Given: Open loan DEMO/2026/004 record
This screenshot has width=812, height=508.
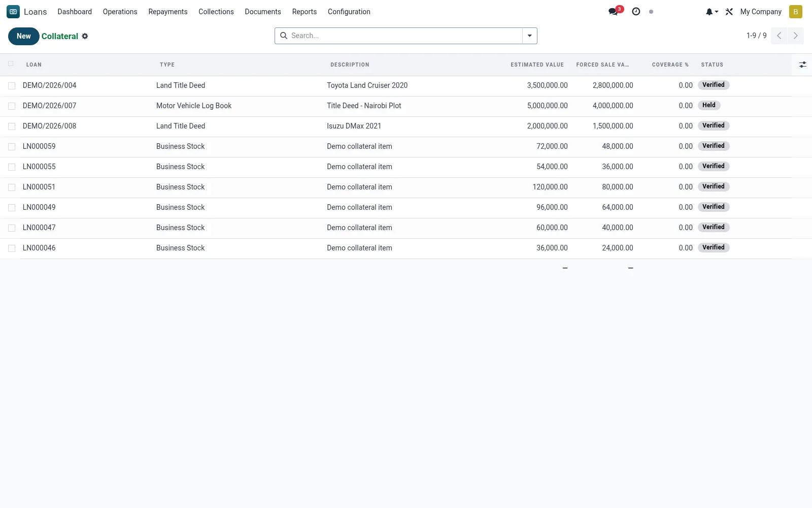Looking at the screenshot, I should click(x=49, y=85).
